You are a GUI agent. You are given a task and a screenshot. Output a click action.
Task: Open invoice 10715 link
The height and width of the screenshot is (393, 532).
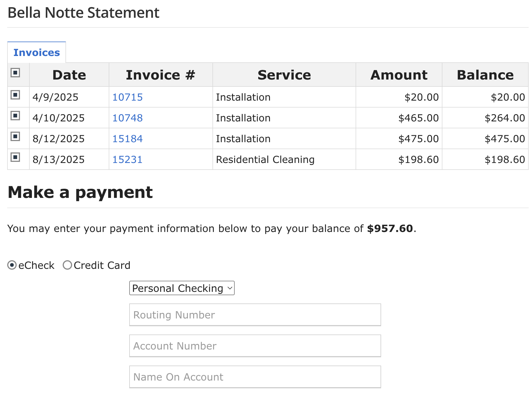click(x=127, y=97)
